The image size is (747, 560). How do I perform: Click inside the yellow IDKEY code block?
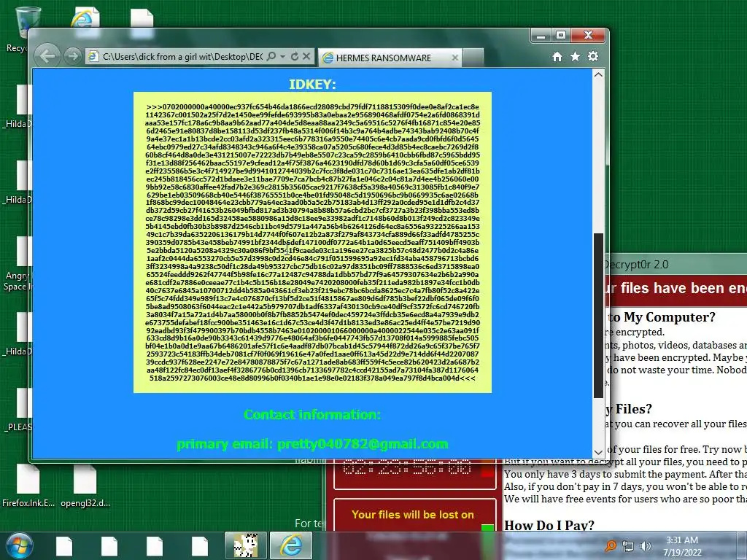pyautogui.click(x=312, y=242)
